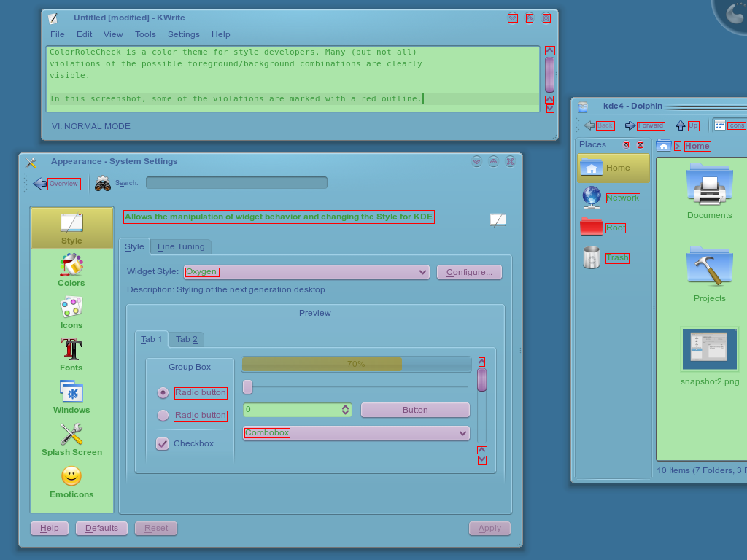Click the red Root folder icon in Dolphin
This screenshot has width=747, height=560.
592,227
